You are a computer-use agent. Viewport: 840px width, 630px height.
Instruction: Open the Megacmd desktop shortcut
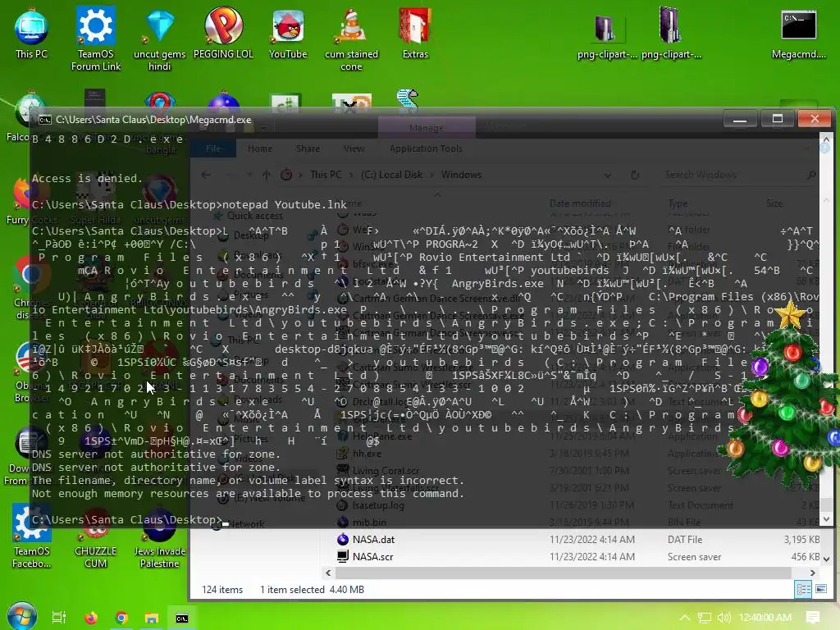point(798,34)
